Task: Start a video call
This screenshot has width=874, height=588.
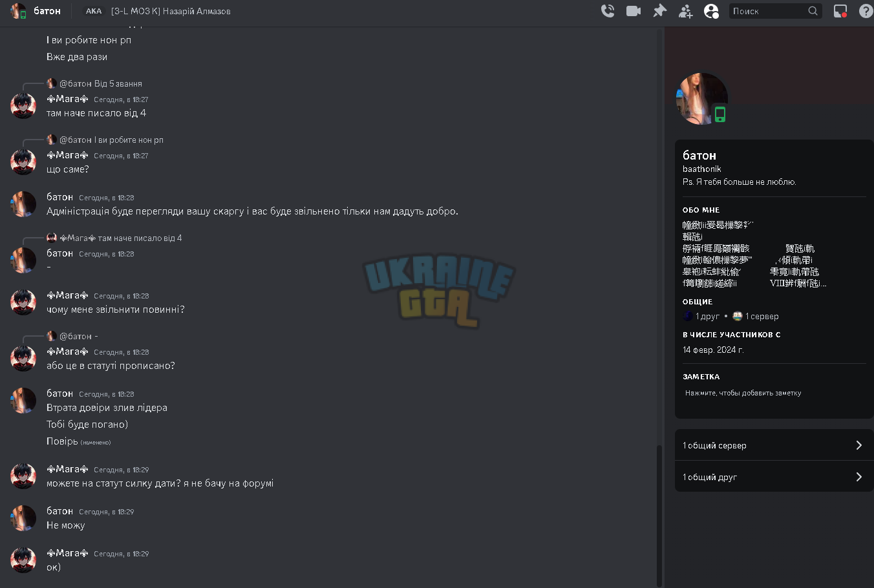Action: [x=634, y=11]
